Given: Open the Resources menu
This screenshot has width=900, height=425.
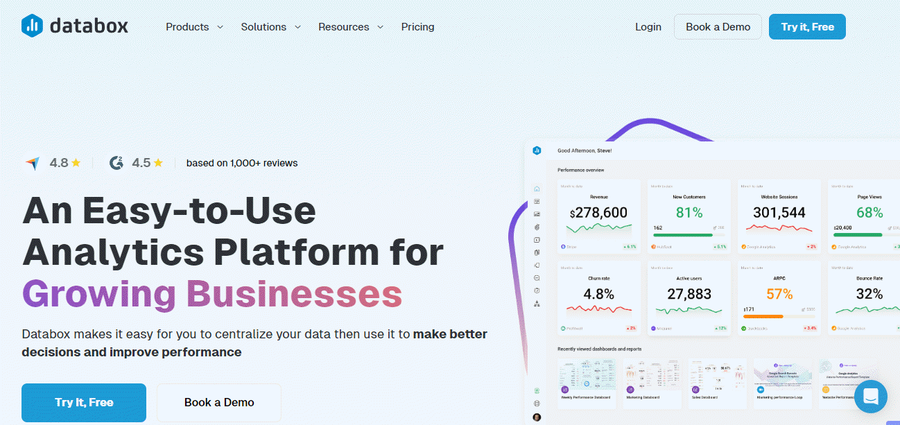Looking at the screenshot, I should pyautogui.click(x=351, y=27).
